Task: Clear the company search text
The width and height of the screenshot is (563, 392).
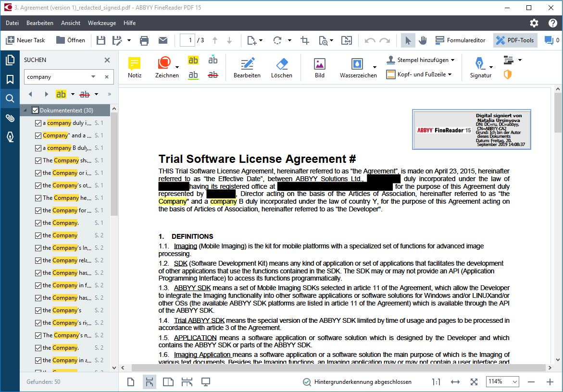Action: click(x=107, y=77)
